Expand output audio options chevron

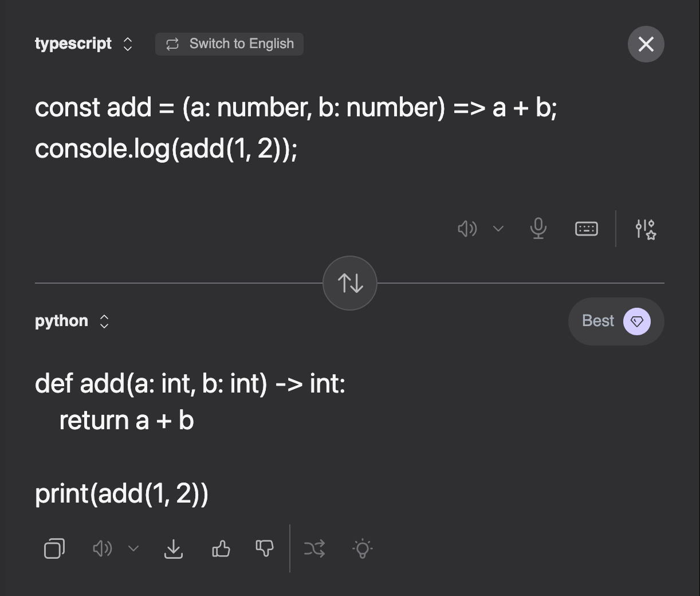click(x=133, y=548)
